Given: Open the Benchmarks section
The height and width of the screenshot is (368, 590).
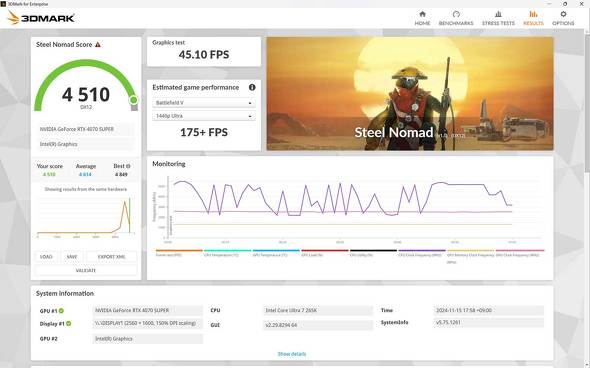Looking at the screenshot, I should [x=456, y=18].
